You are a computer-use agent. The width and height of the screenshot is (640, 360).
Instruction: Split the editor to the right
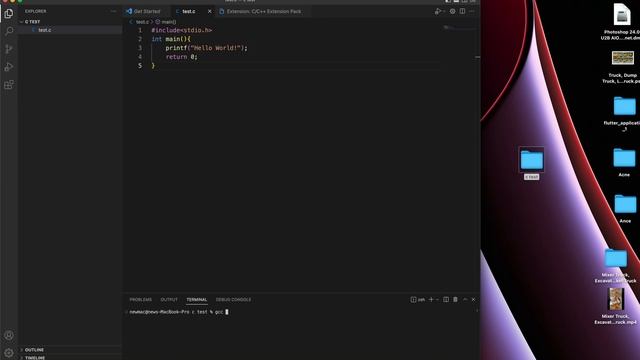coord(462,11)
